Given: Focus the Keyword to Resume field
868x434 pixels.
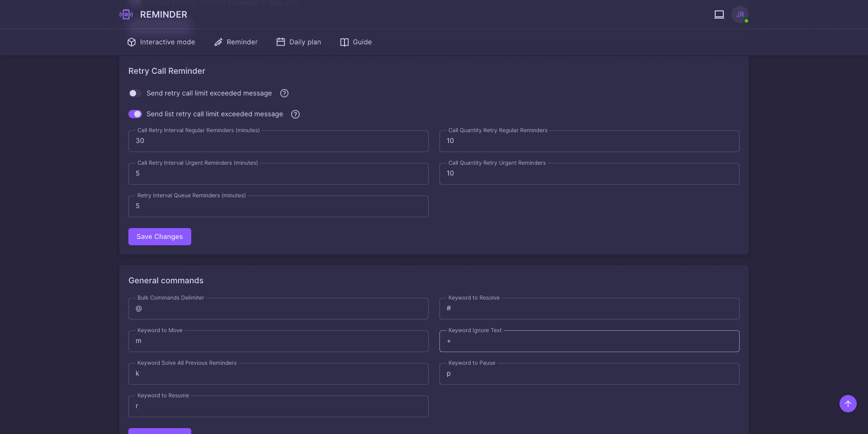Looking at the screenshot, I should click(278, 406).
